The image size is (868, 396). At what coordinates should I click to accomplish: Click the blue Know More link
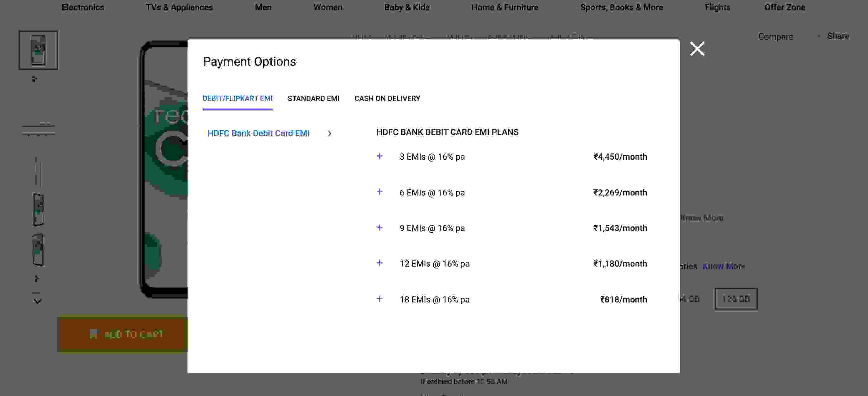724,267
